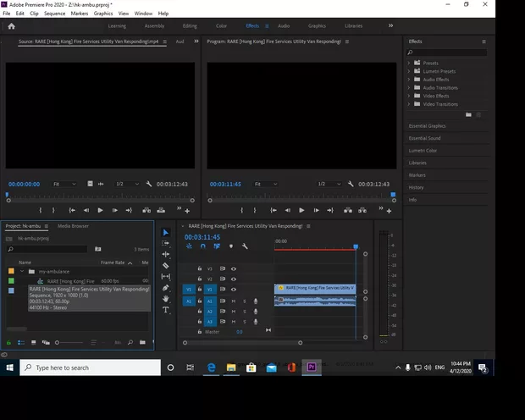Screen dimensions: 525x420
Task: Toggle Snap in timeline magnet icon
Action: [202, 246]
